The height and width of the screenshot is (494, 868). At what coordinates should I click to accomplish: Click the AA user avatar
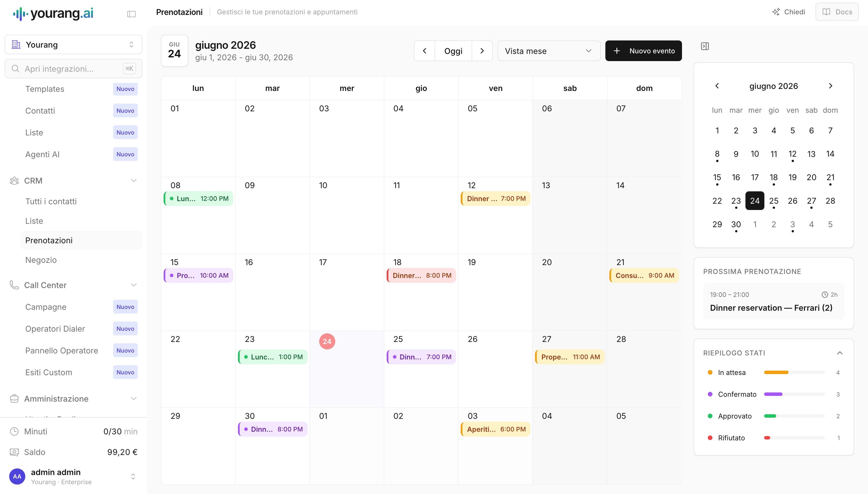(17, 476)
